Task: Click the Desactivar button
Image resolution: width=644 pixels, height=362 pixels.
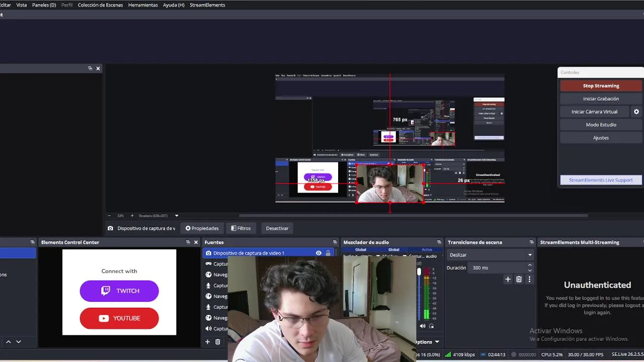Action: 277,228
